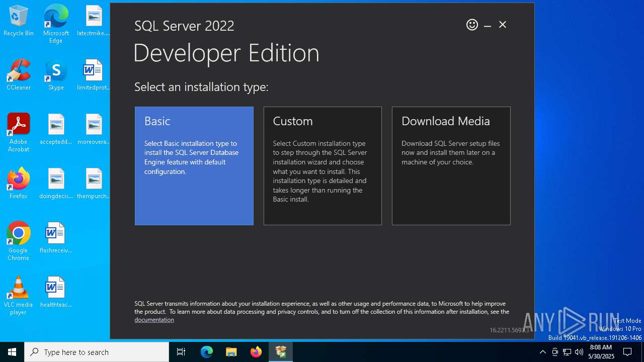Choose the Custom installation type tile
Image resolution: width=644 pixels, height=362 pixels.
(x=323, y=165)
